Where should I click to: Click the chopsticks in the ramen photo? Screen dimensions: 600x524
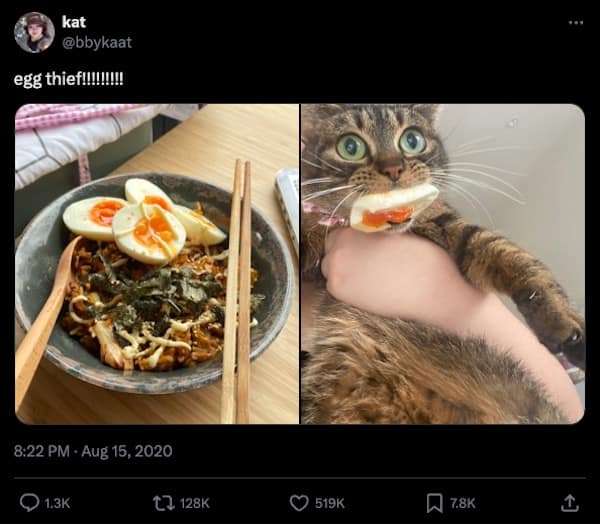(239, 290)
